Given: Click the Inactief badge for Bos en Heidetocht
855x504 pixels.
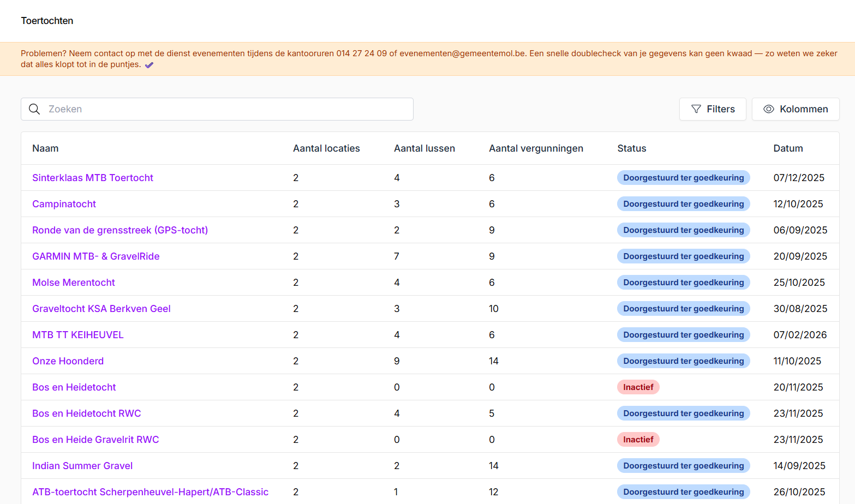Looking at the screenshot, I should point(638,387).
